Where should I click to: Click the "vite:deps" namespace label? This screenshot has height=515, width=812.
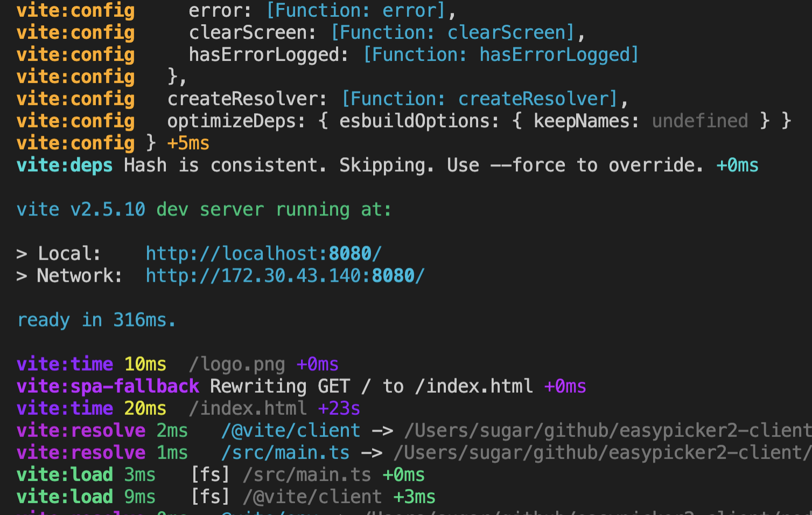click(65, 165)
